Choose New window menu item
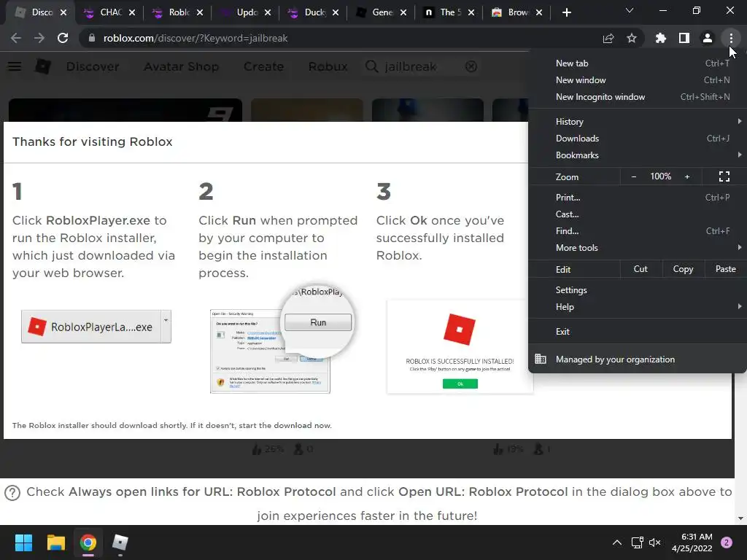This screenshot has width=747, height=560. click(x=637, y=80)
